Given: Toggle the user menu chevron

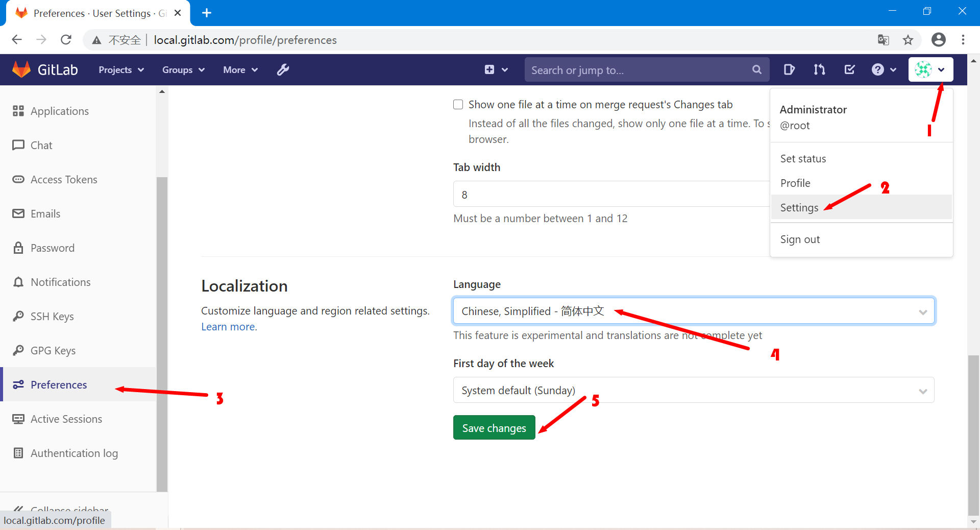Looking at the screenshot, I should click(x=941, y=70).
